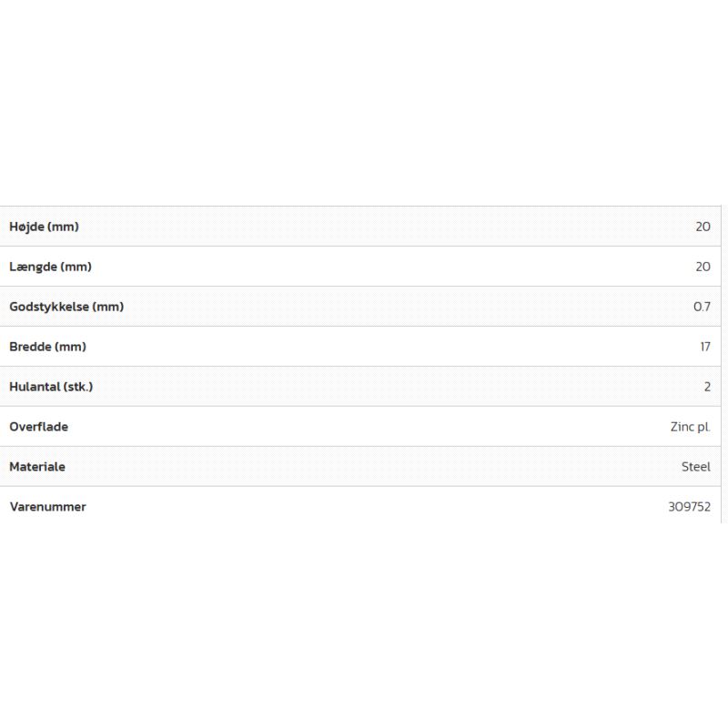
Task: Click the Godstykkelse (mm) label
Action: 66,307
